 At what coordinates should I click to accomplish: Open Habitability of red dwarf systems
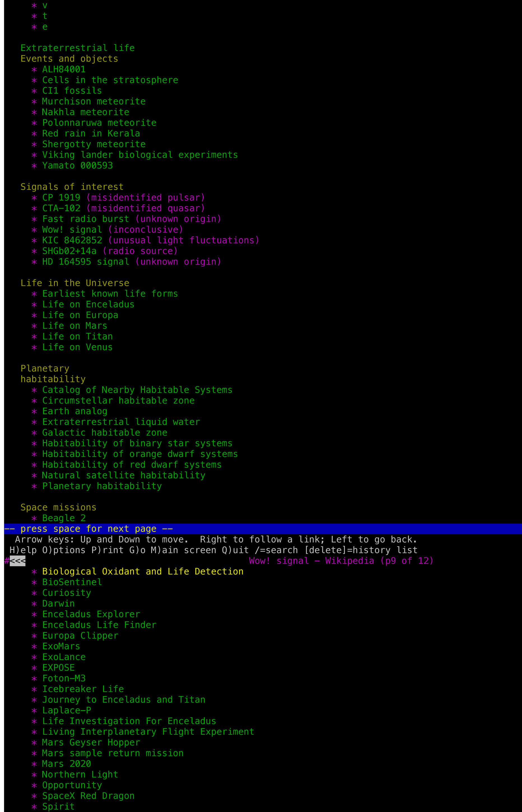(132, 465)
